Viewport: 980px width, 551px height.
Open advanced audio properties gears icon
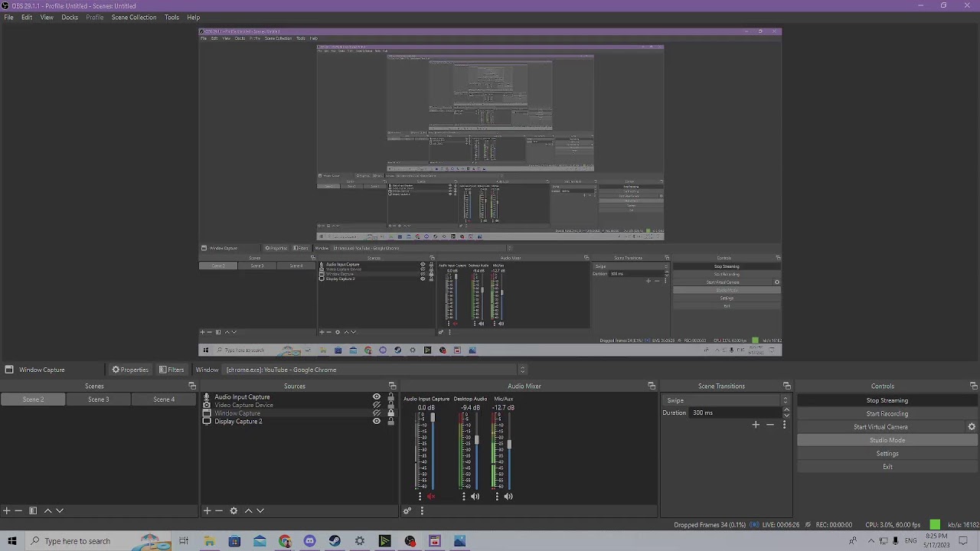tap(407, 510)
